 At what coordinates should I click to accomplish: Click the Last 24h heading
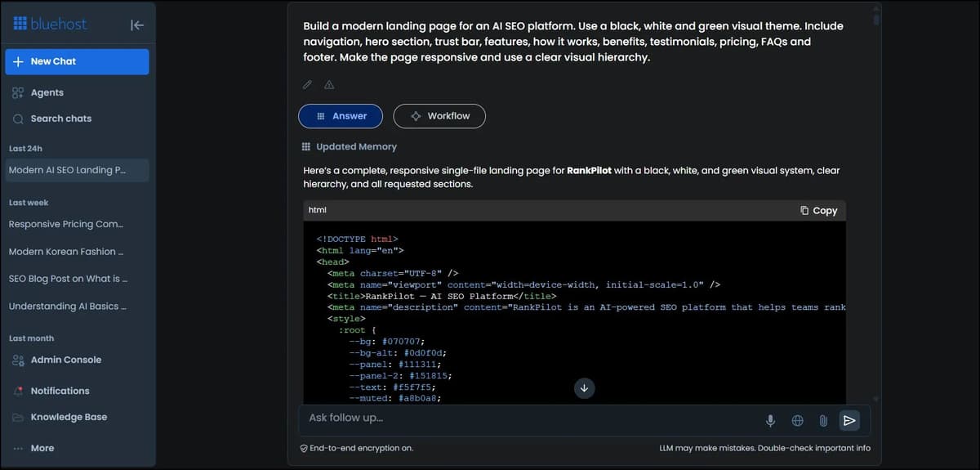pyautogui.click(x=25, y=149)
